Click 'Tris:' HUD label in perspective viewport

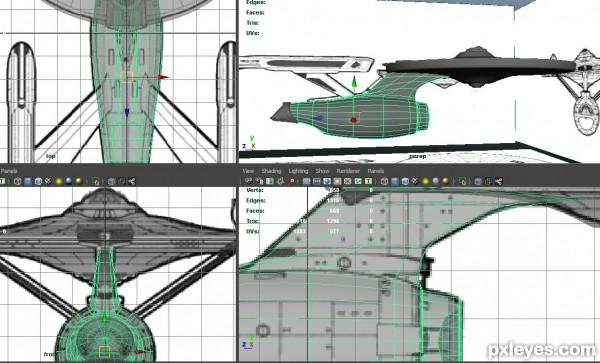253,23
